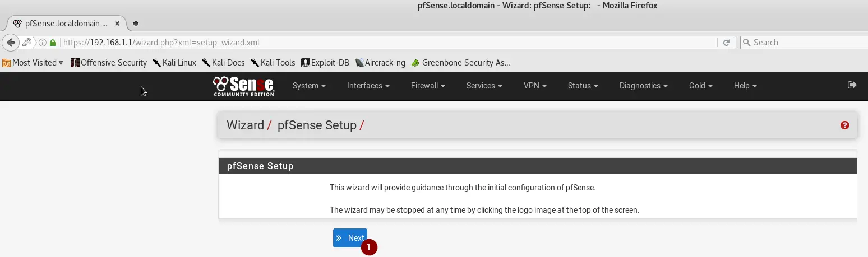This screenshot has height=257, width=868.
Task: Open the Kali Linux bookmark
Action: 174,63
